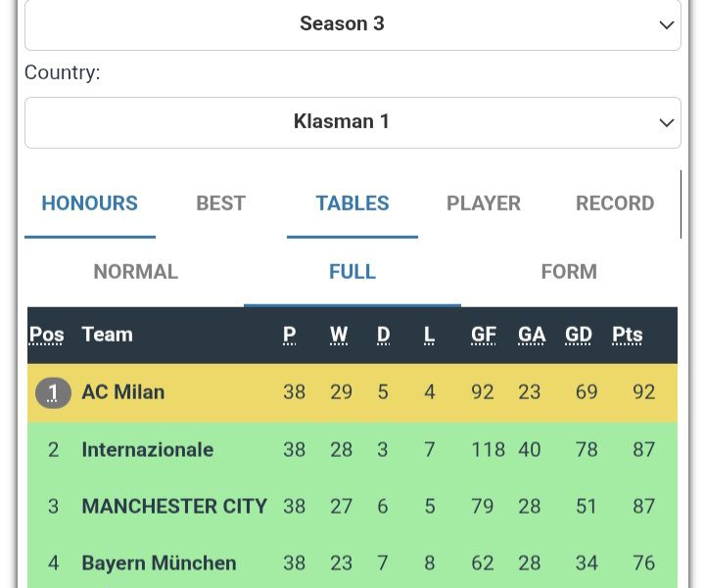Open the BEST tab
The image size is (705, 588).
(220, 204)
